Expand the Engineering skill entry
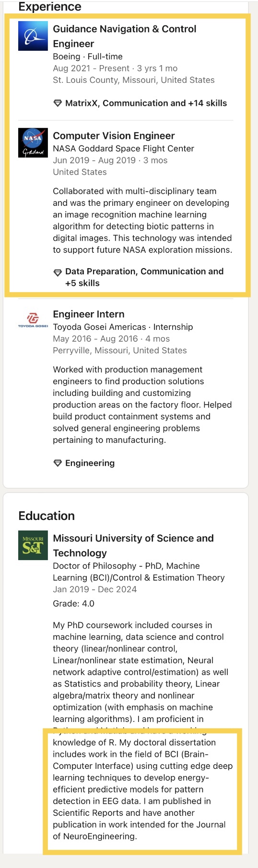This screenshot has height=868, width=258. point(90,463)
